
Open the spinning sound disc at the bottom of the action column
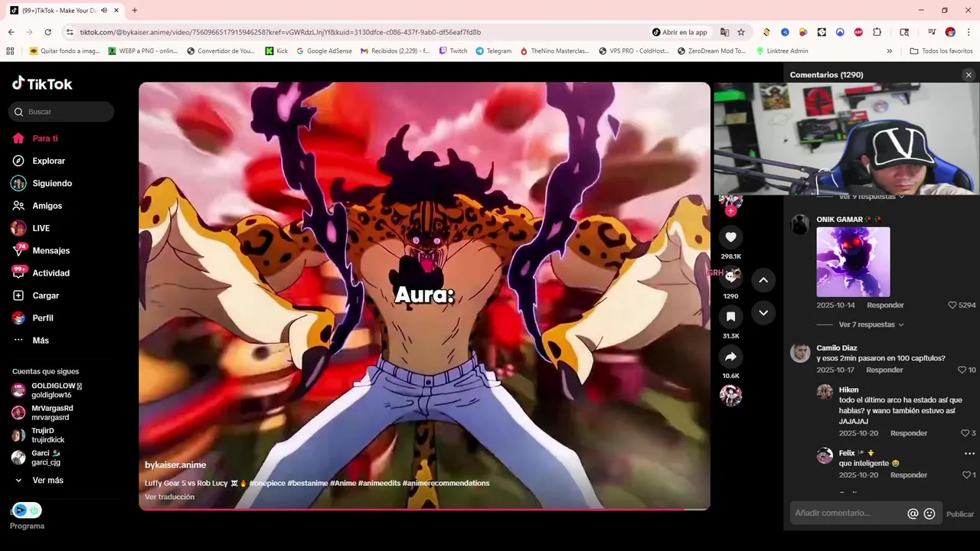[730, 395]
